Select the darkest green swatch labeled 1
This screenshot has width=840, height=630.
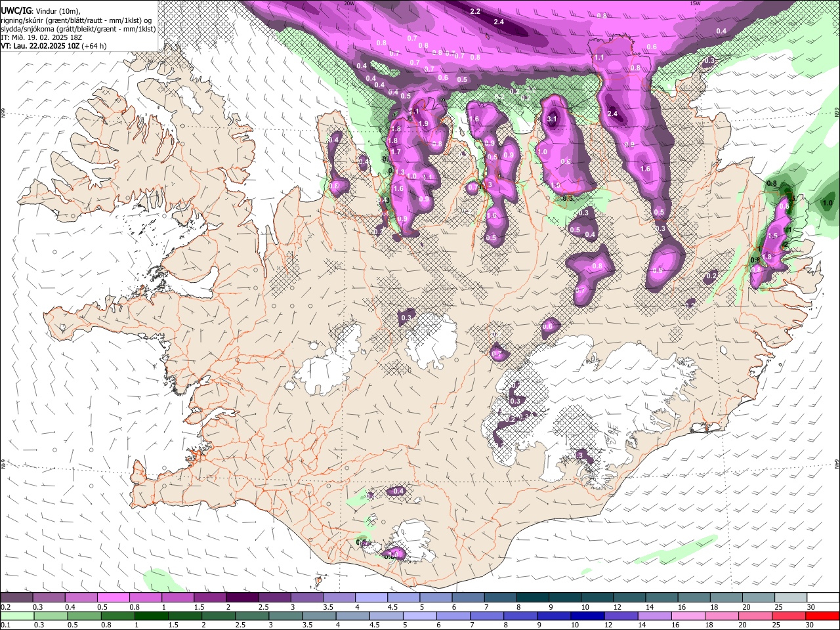(151, 616)
